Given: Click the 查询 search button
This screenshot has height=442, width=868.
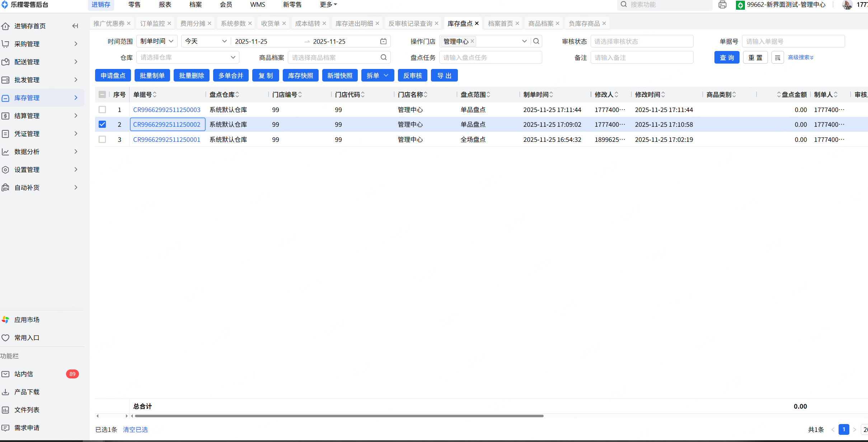Looking at the screenshot, I should click(x=727, y=57).
